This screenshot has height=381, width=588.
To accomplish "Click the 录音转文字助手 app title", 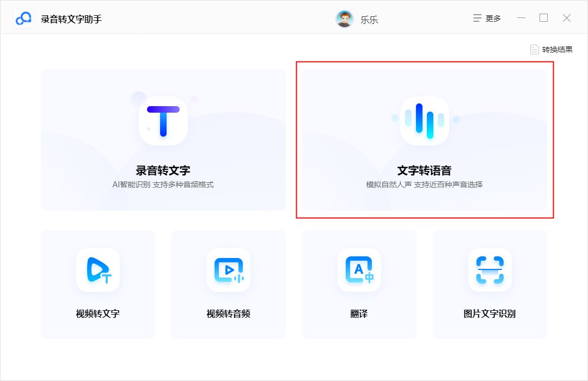I will click(x=71, y=19).
